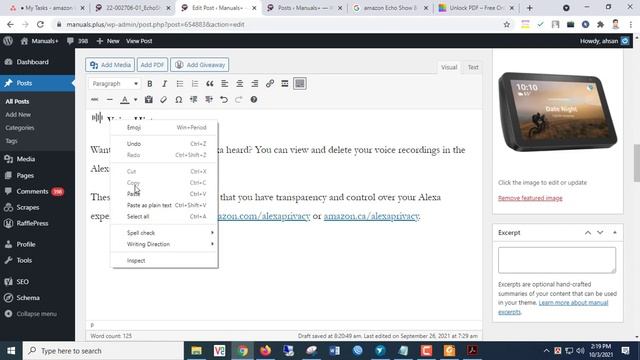This screenshot has width=640, height=360.
Task: Choose Select all in context menu
Action: 164,216
